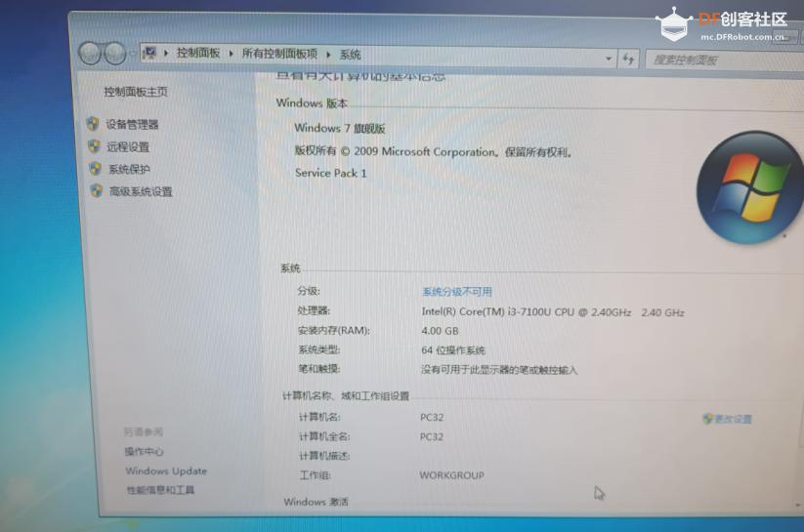Click the Back navigation button
Image resolution: width=804 pixels, height=532 pixels.
(x=90, y=54)
